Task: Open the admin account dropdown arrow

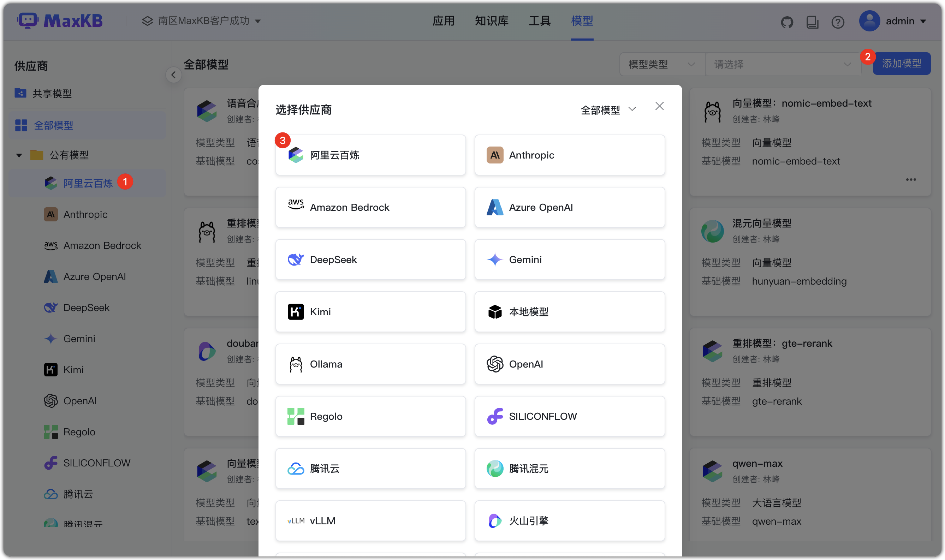Action: (x=923, y=22)
